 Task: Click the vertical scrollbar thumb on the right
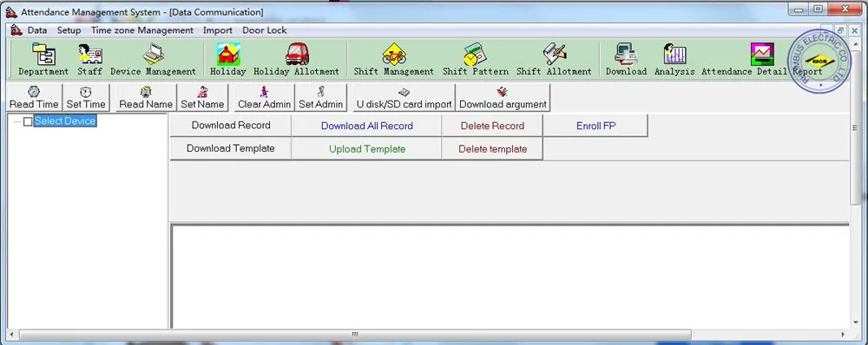(855, 128)
